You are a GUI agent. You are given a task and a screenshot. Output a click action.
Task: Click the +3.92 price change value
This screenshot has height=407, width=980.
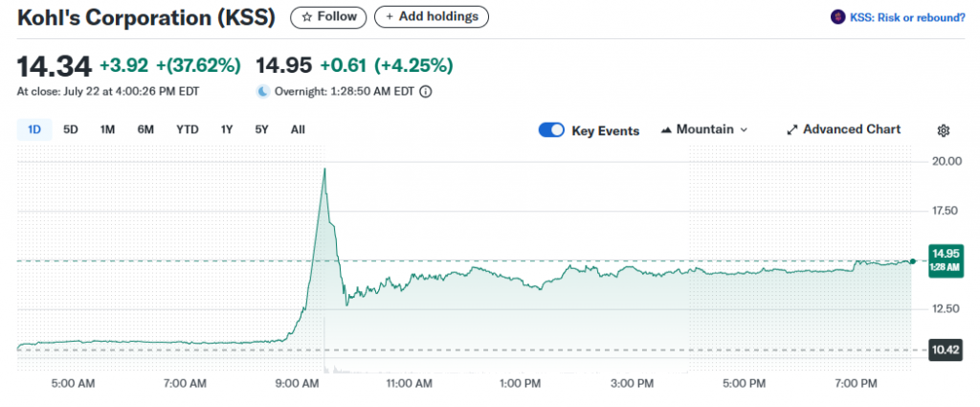pyautogui.click(x=123, y=66)
